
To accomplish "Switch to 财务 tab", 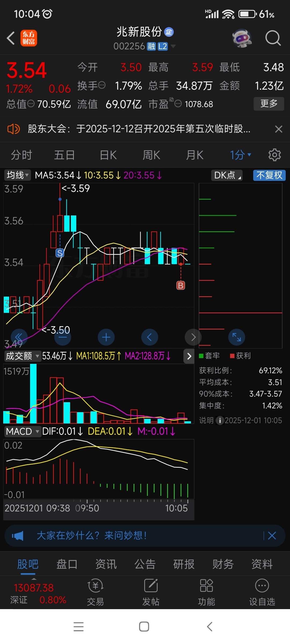I will pos(223,564).
